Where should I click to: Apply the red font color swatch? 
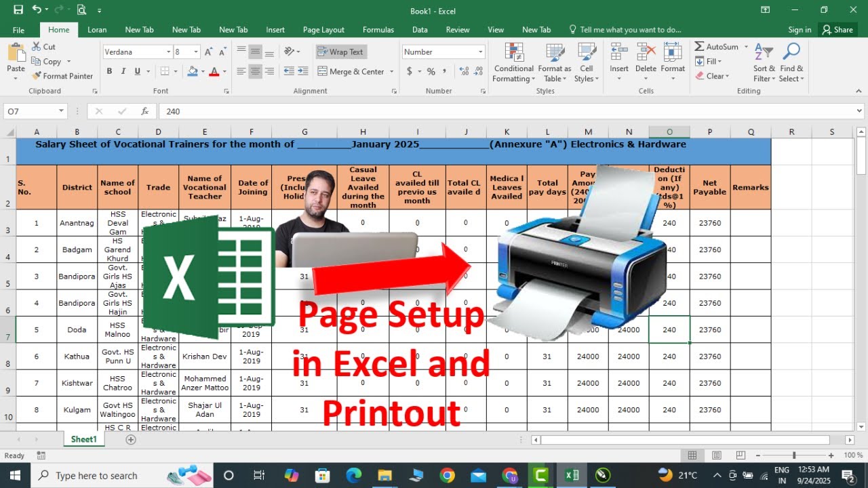tap(214, 71)
